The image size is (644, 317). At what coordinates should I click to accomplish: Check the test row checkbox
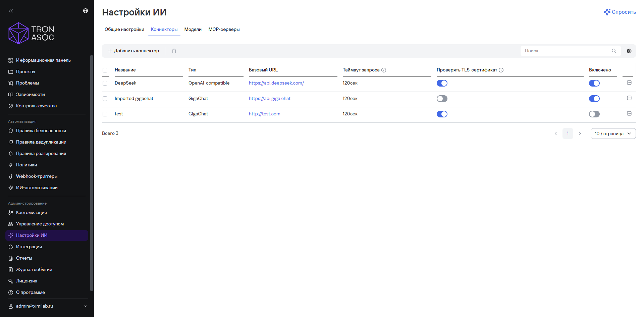click(x=105, y=114)
